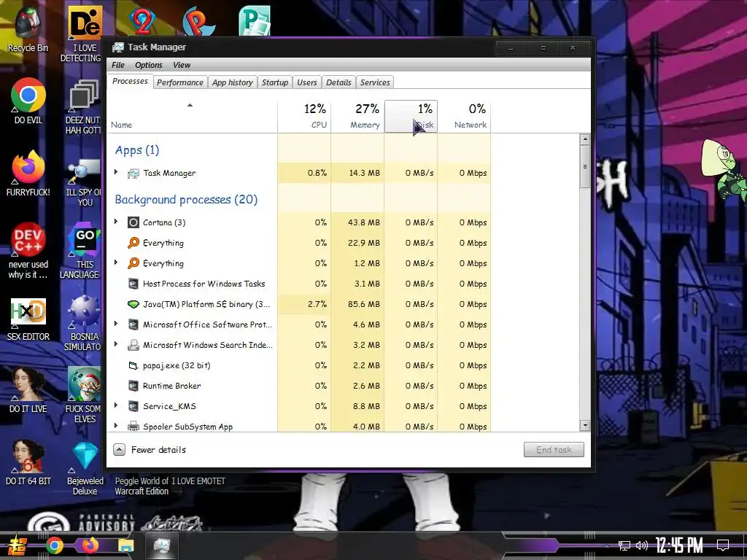Expand the Cortana (3) process group
The image size is (747, 560).
pos(116,222)
